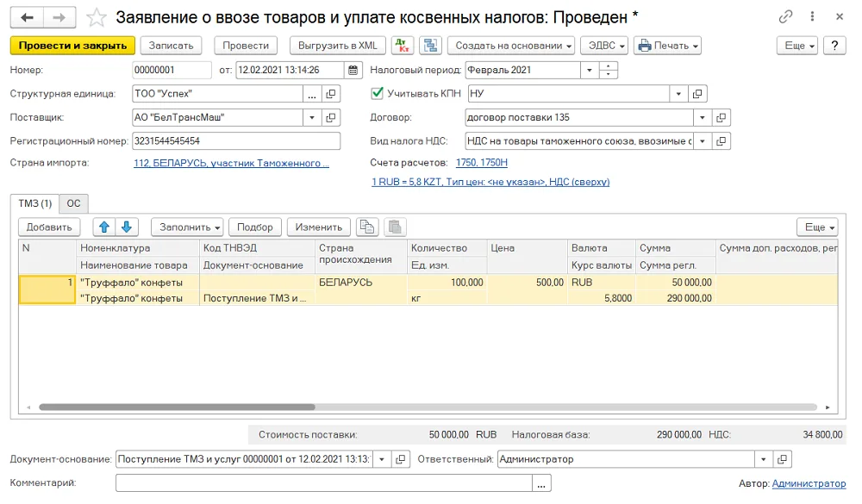This screenshot has height=504, width=862.
Task: Open Структурная единица record icon
Action: tap(330, 94)
